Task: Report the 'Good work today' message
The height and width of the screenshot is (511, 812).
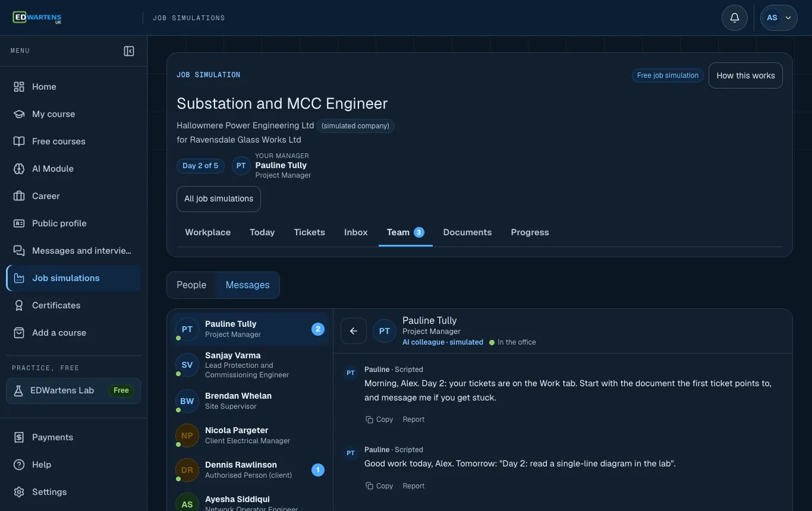Action: [x=414, y=486]
